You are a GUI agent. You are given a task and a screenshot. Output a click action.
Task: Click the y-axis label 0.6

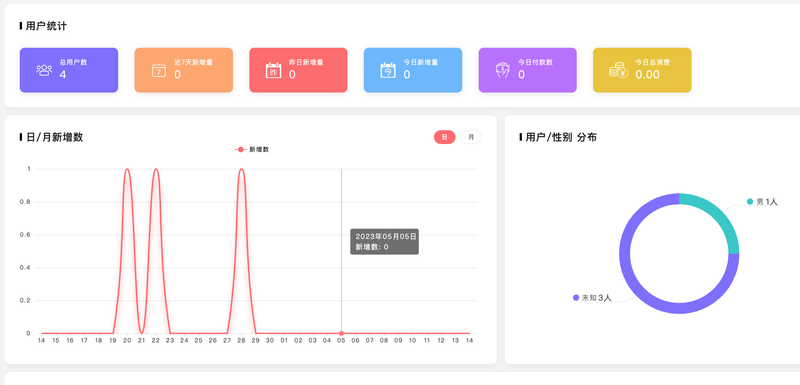[x=25, y=235]
